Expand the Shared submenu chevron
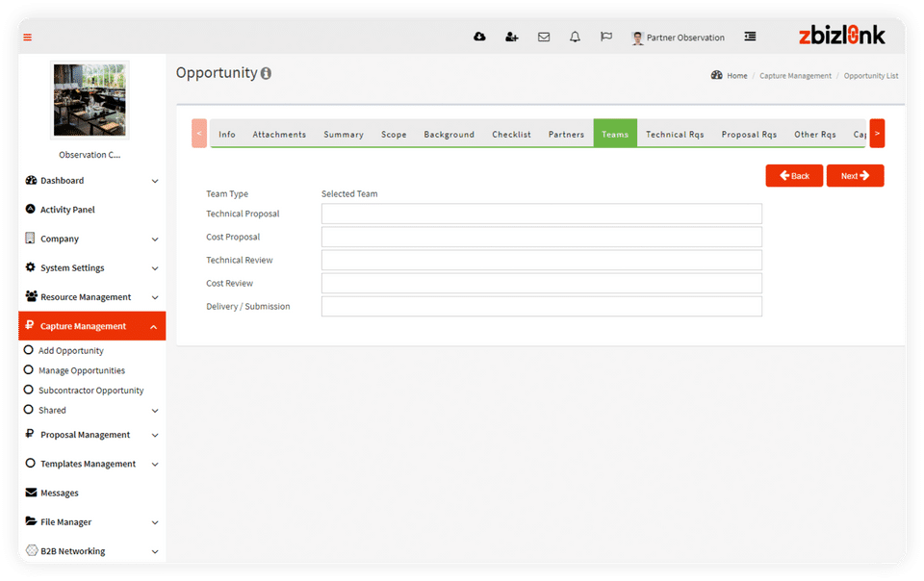Screen dimensions: 924x581 point(155,411)
